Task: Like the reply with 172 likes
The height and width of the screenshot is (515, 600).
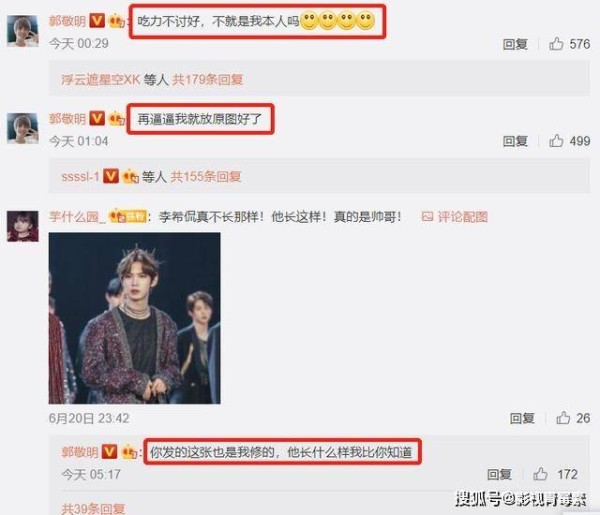Action: pos(540,474)
